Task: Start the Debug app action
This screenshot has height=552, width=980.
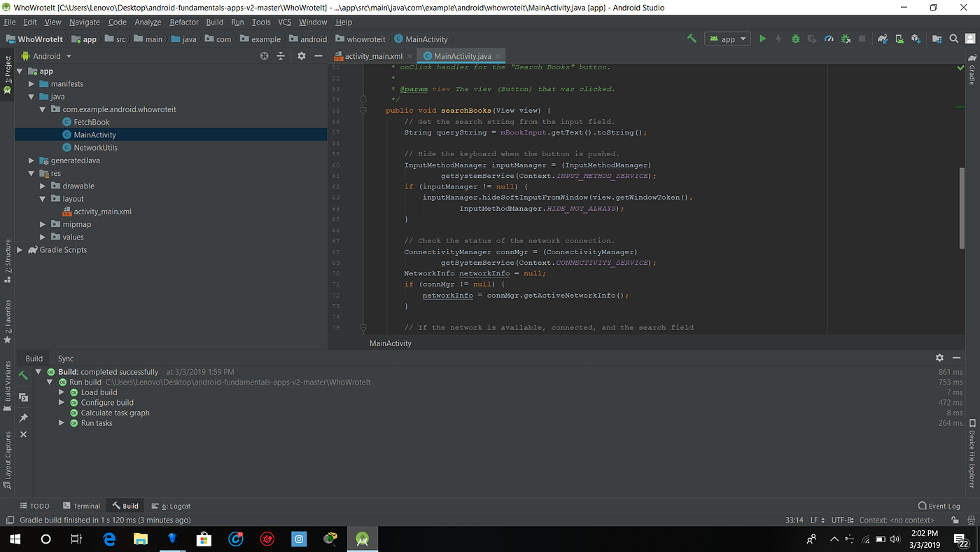Action: click(795, 39)
